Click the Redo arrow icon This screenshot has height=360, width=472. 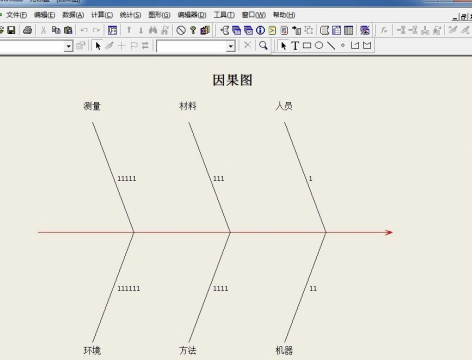tap(96, 30)
